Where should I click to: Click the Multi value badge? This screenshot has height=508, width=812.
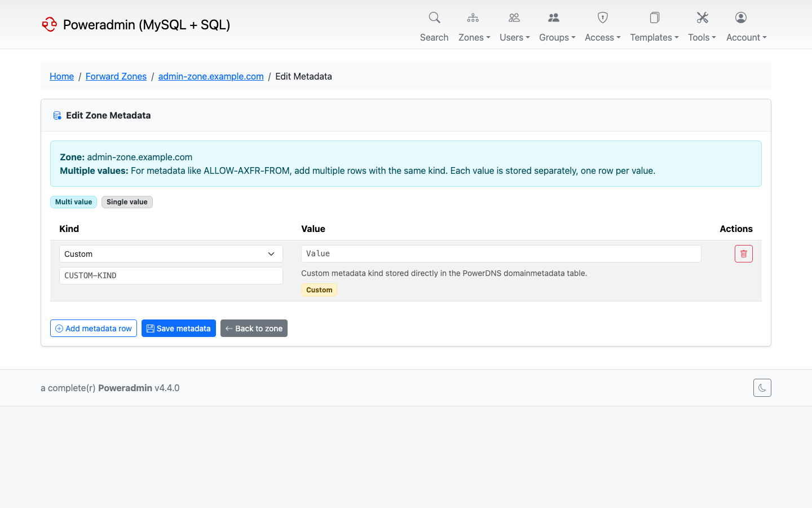pyautogui.click(x=73, y=202)
